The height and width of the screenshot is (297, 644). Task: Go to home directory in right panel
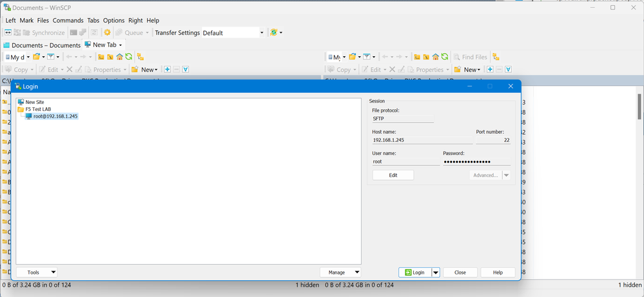(x=435, y=57)
